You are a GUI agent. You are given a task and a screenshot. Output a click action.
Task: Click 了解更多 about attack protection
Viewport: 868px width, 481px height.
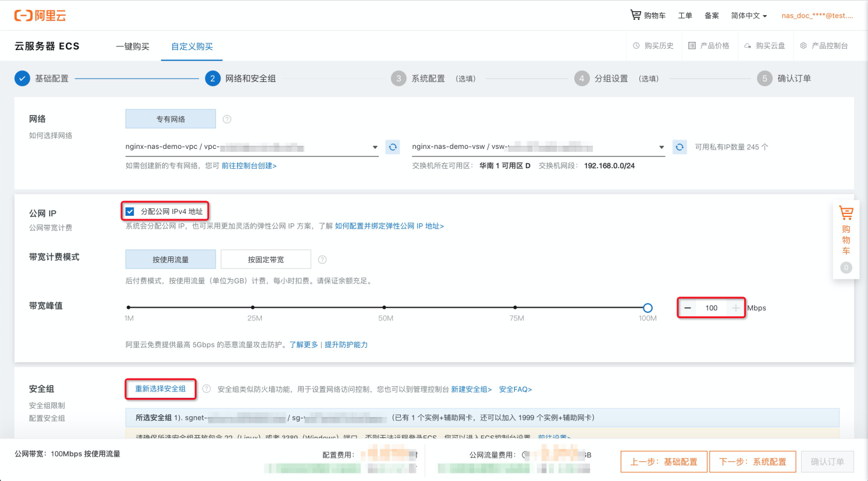(x=304, y=345)
